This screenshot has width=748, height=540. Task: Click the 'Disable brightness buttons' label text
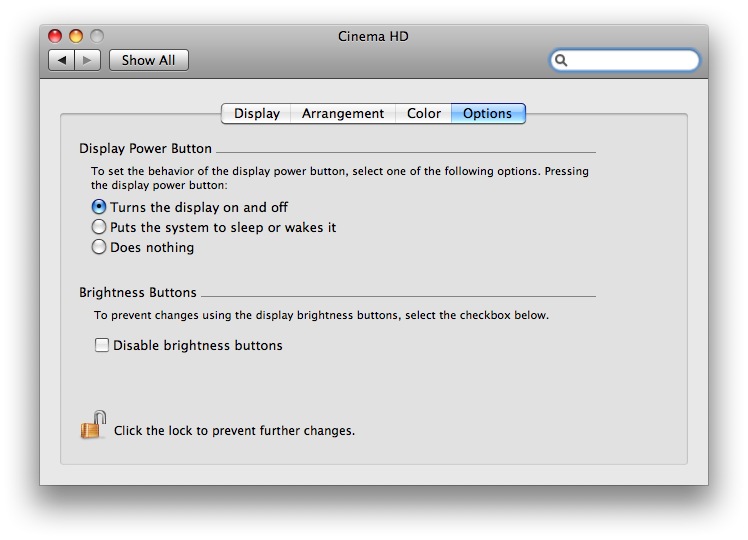coord(197,345)
